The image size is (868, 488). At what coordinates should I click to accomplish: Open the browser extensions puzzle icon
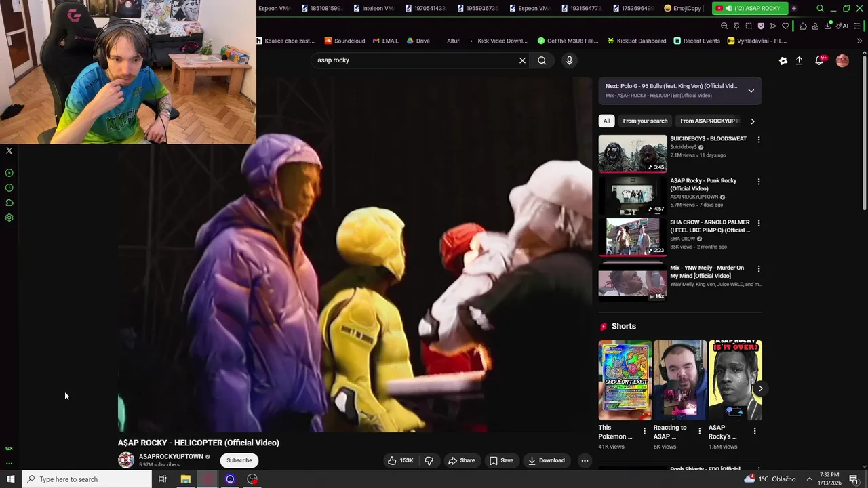tap(803, 26)
